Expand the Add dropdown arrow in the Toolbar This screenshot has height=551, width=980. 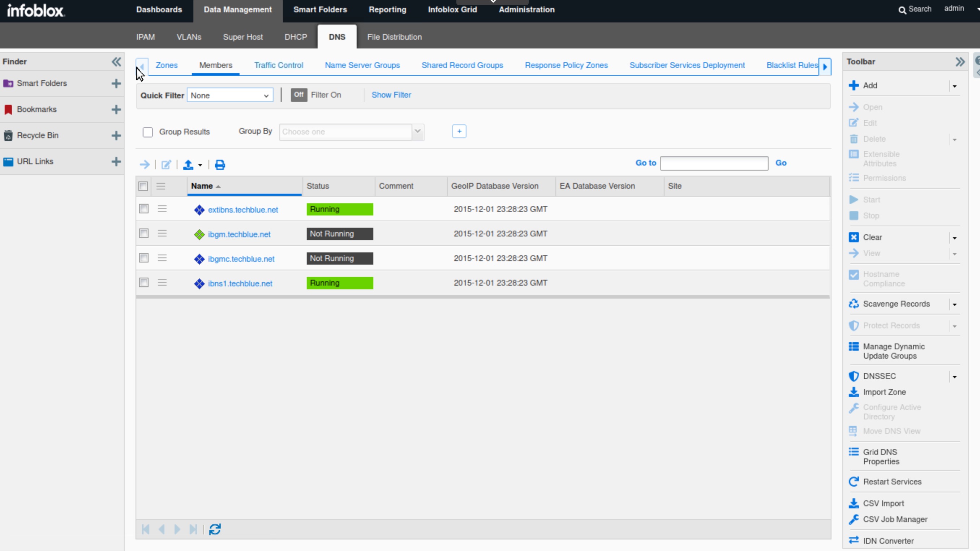pos(954,86)
